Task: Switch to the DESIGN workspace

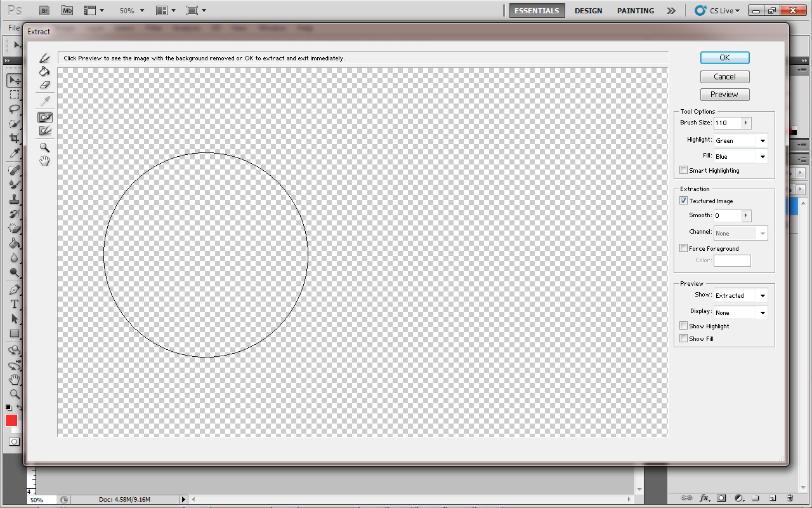Action: click(x=588, y=11)
